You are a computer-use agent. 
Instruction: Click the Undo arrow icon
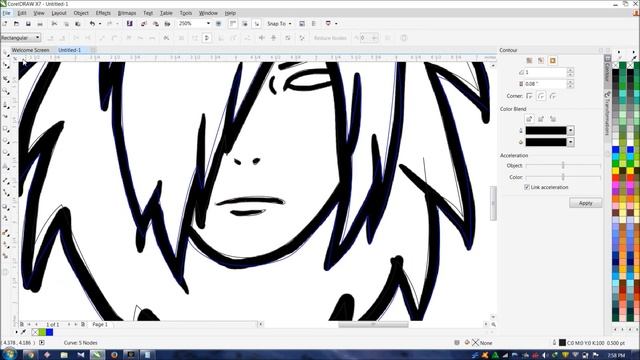92,24
